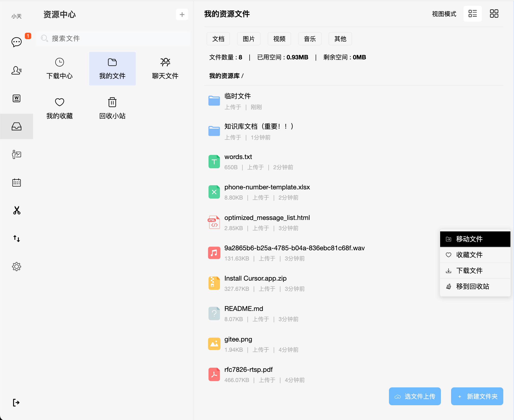The height and width of the screenshot is (420, 514).
Task: Click the 我的资源库 breadcrumb link
Action: point(224,76)
